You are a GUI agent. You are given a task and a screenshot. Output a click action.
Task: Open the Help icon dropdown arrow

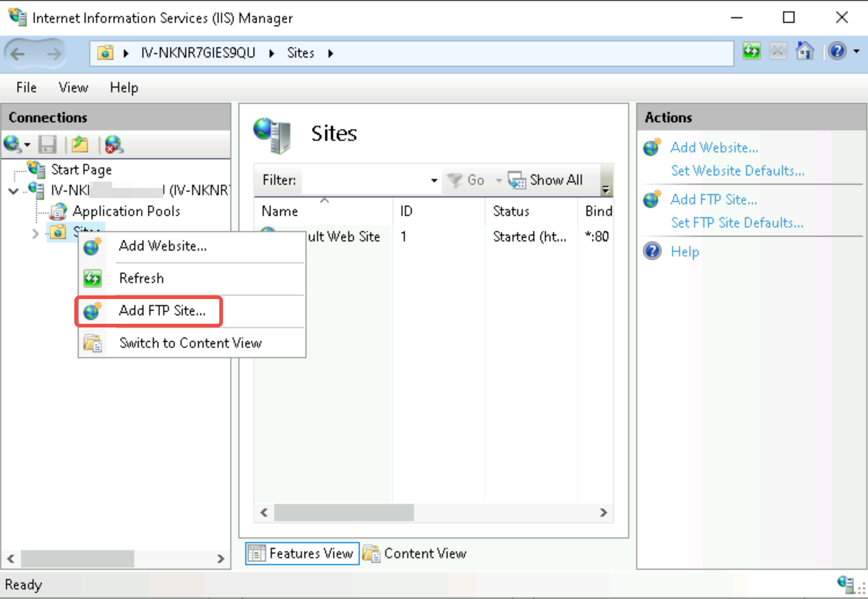click(x=857, y=51)
